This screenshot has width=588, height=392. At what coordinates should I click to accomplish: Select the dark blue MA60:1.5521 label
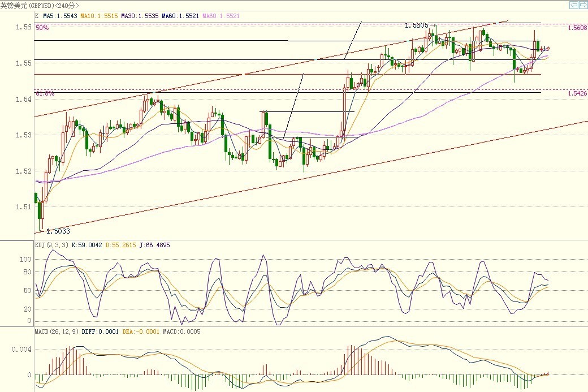pos(180,16)
